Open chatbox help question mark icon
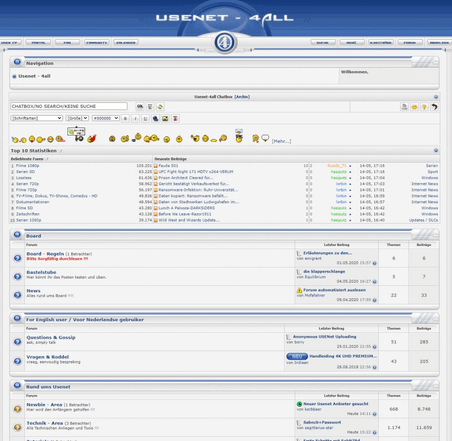Viewport: 452px width, 441px height. coord(424,107)
